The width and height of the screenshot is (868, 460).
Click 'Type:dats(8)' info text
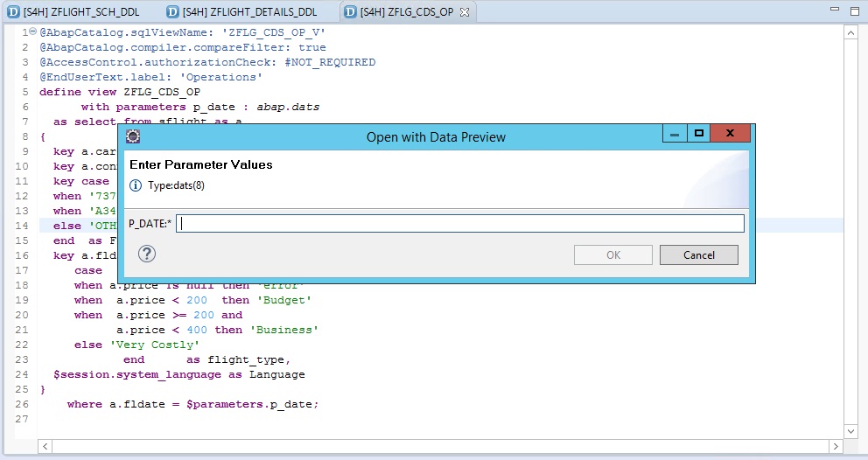click(176, 185)
